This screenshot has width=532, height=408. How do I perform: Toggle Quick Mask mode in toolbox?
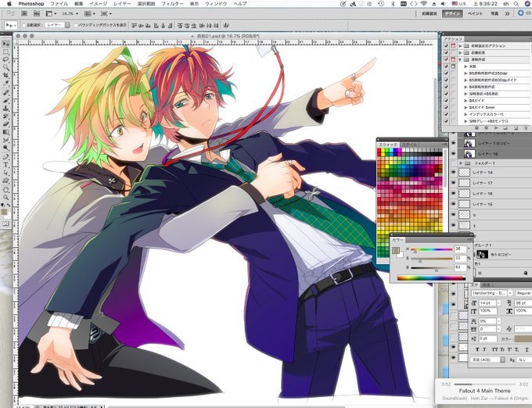click(5, 224)
